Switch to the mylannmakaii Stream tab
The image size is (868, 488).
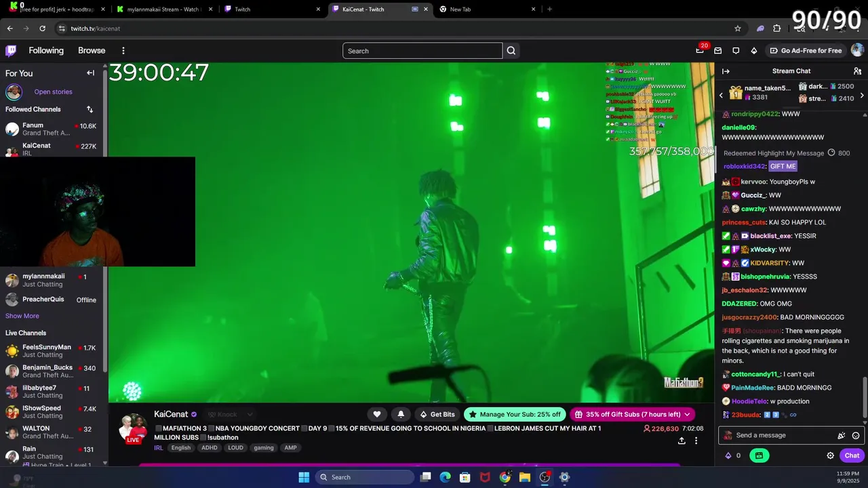[x=165, y=9]
